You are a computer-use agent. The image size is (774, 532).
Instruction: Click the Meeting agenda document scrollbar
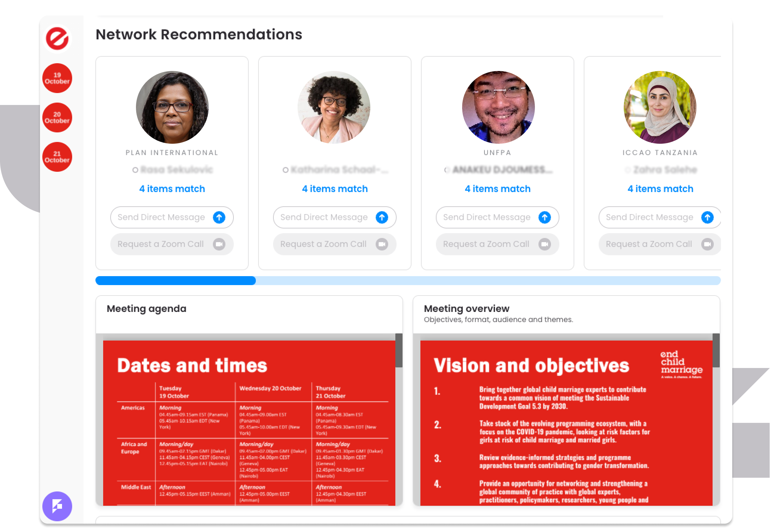pos(399,351)
